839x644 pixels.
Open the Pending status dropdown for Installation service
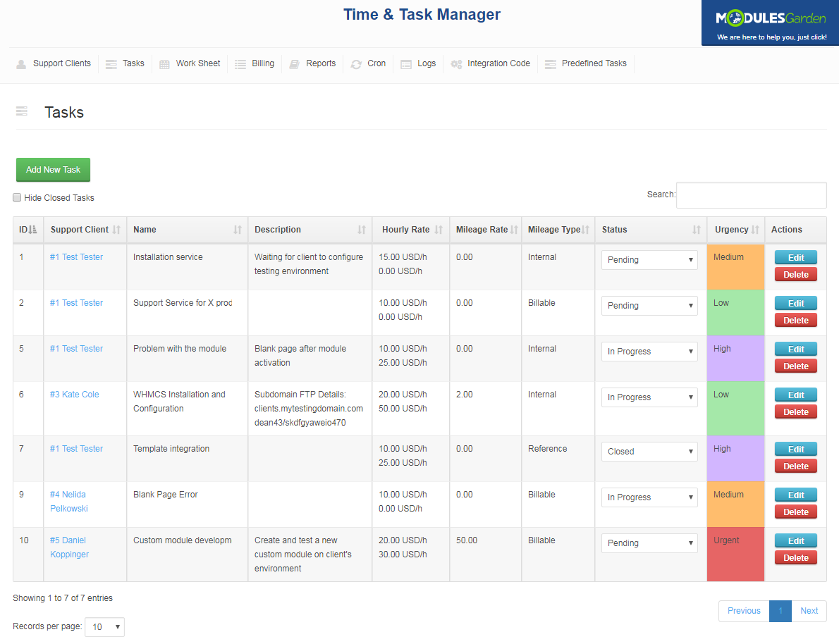click(649, 259)
